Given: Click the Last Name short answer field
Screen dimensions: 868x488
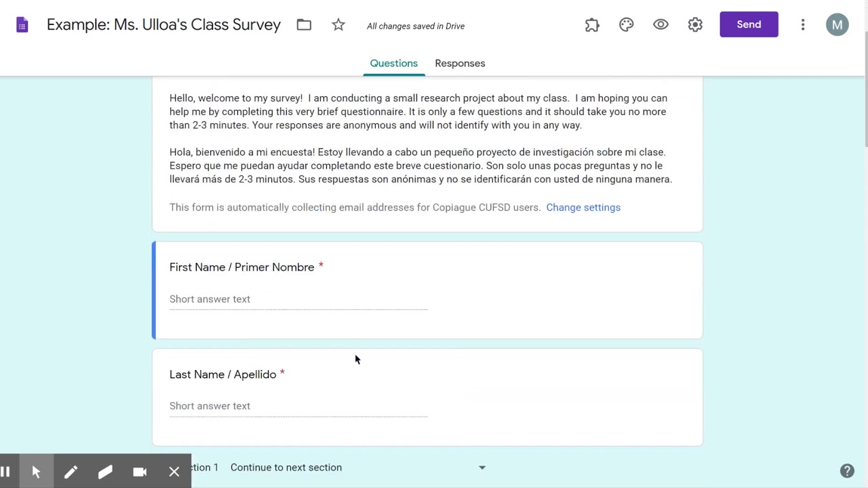Looking at the screenshot, I should 298,406.
